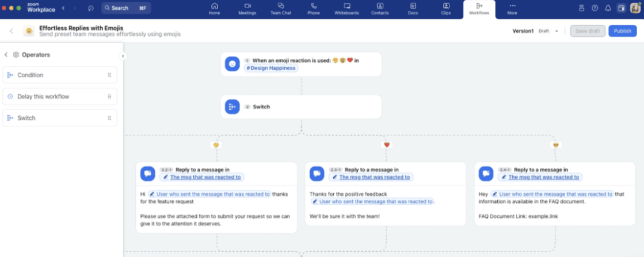Click the stacked devices icon in top bar
The image size is (644, 257).
click(x=581, y=8)
